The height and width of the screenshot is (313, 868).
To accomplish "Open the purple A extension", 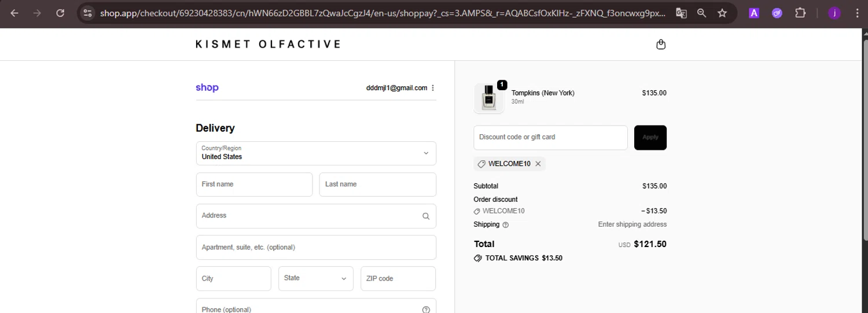I will pos(754,13).
